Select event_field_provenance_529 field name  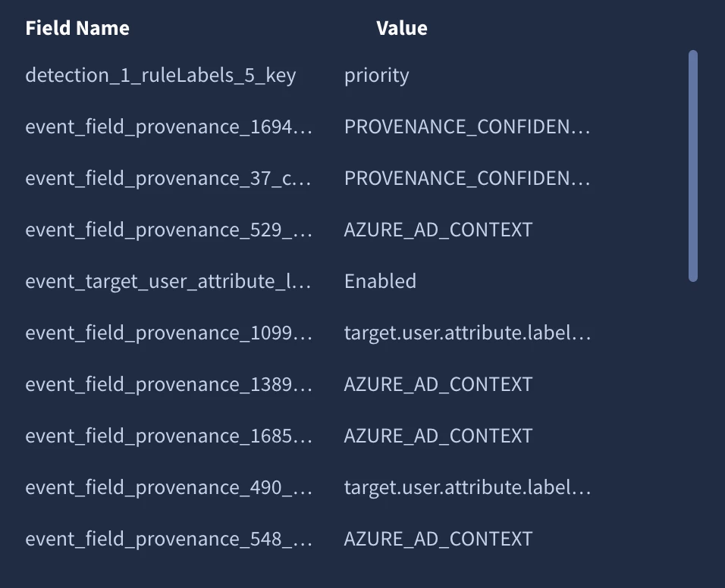point(169,230)
